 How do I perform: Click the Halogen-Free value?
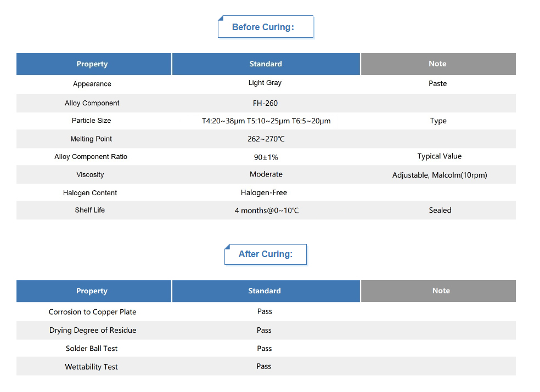[264, 193]
